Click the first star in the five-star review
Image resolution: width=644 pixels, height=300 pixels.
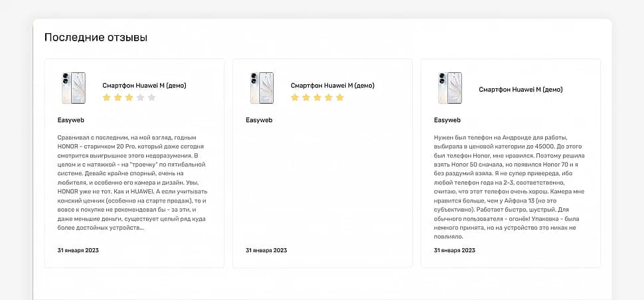tap(295, 98)
